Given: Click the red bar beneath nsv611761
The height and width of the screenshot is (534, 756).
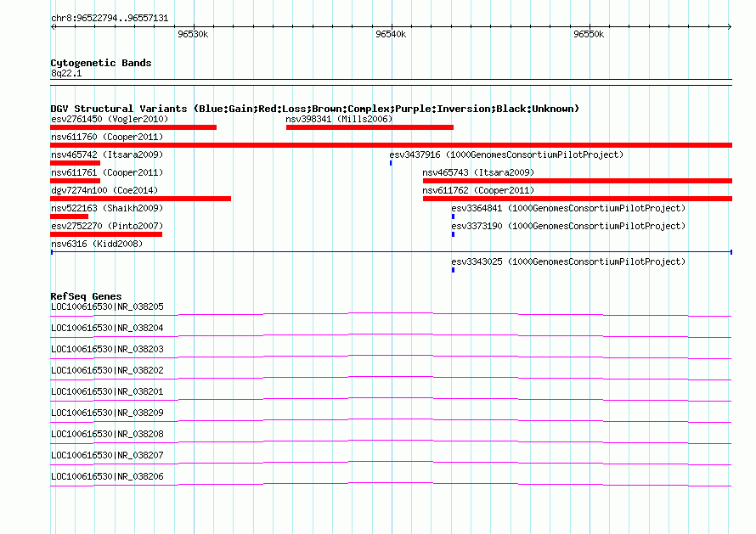Looking at the screenshot, I should tap(76, 181).
